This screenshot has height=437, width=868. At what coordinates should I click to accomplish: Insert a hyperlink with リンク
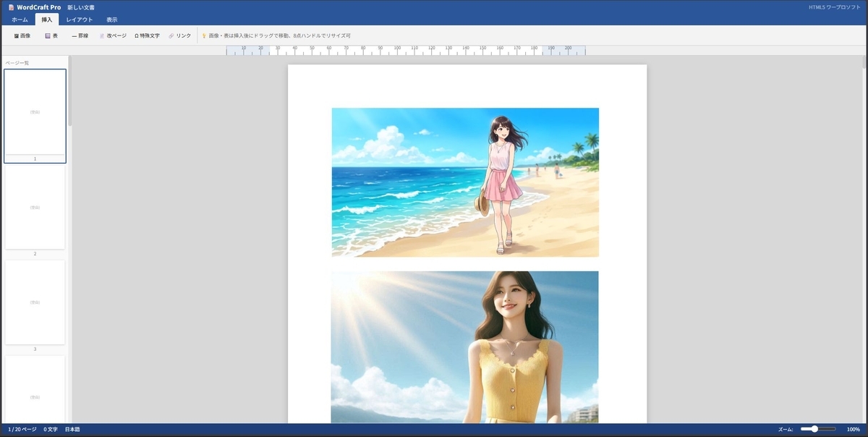[x=180, y=35]
